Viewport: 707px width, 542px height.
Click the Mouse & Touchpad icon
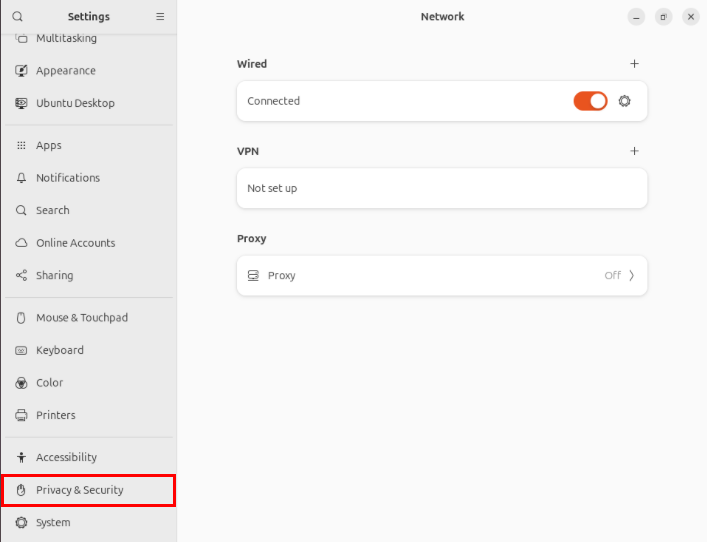click(x=21, y=318)
